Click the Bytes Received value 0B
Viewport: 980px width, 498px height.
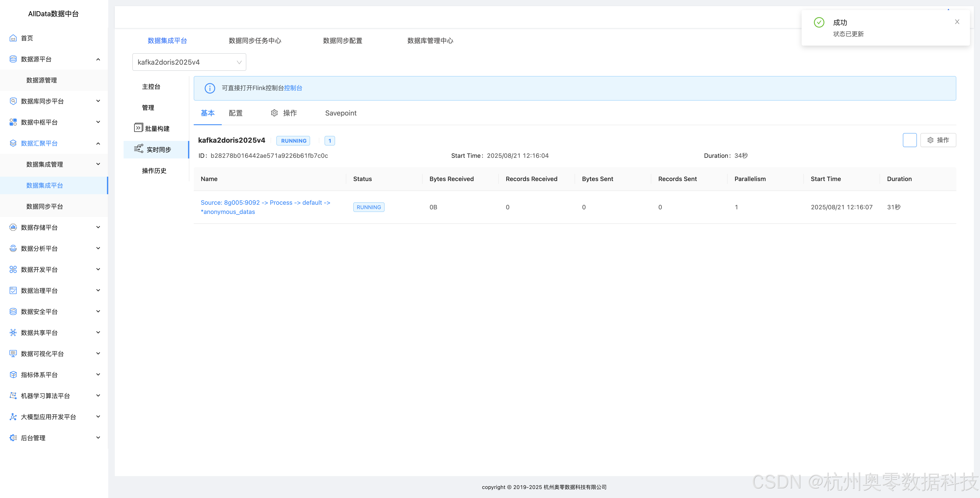(433, 207)
